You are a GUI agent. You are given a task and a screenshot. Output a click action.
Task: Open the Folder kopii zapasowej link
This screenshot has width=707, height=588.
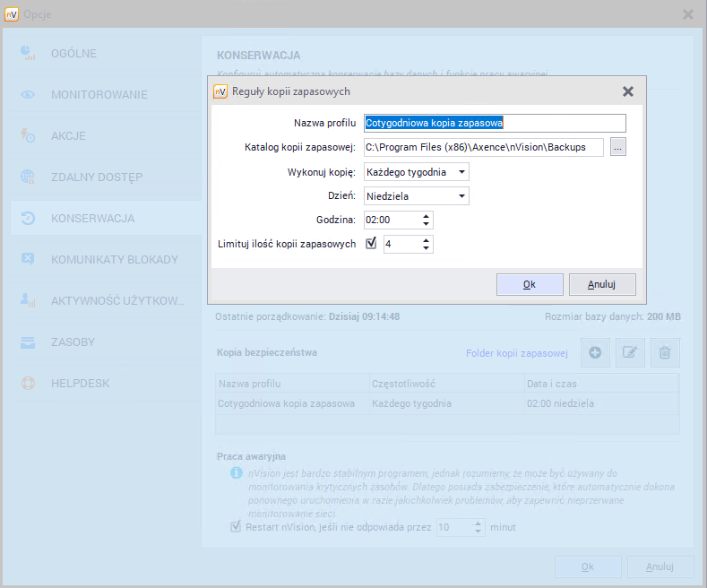click(x=517, y=353)
